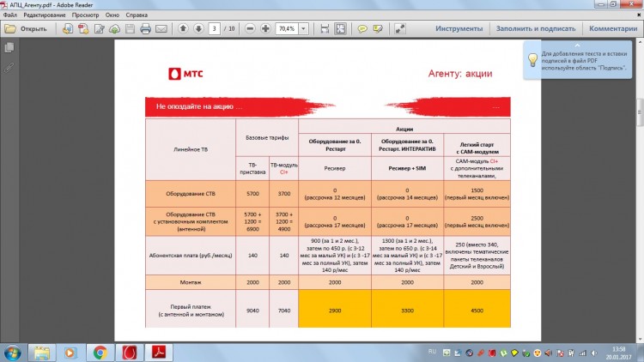Viewport: 644px width, 362px height.
Task: Click the page thumbnails sidebar icon
Action: point(9,48)
